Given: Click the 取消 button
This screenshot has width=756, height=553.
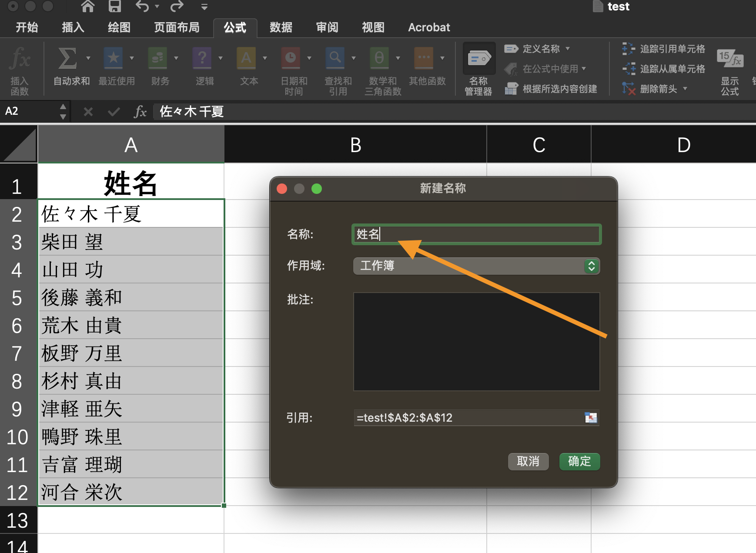Looking at the screenshot, I should tap(528, 462).
